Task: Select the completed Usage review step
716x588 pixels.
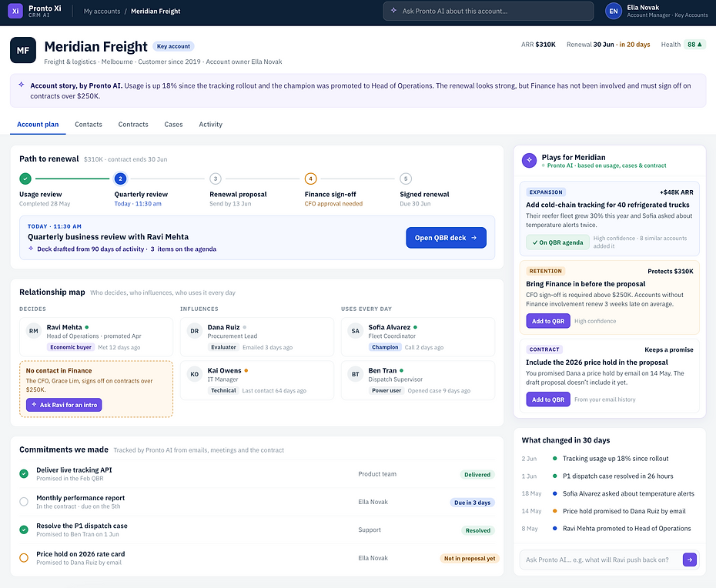Action: (25, 179)
